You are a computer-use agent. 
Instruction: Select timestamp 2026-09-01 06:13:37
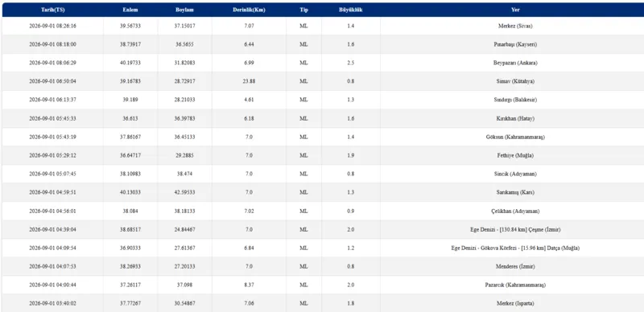pos(52,100)
